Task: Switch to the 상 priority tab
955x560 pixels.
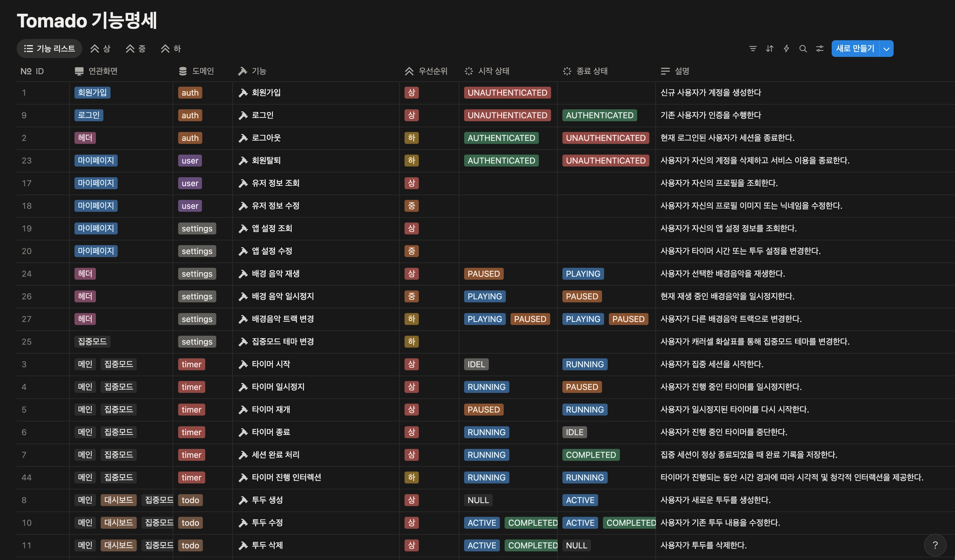Action: click(100, 49)
